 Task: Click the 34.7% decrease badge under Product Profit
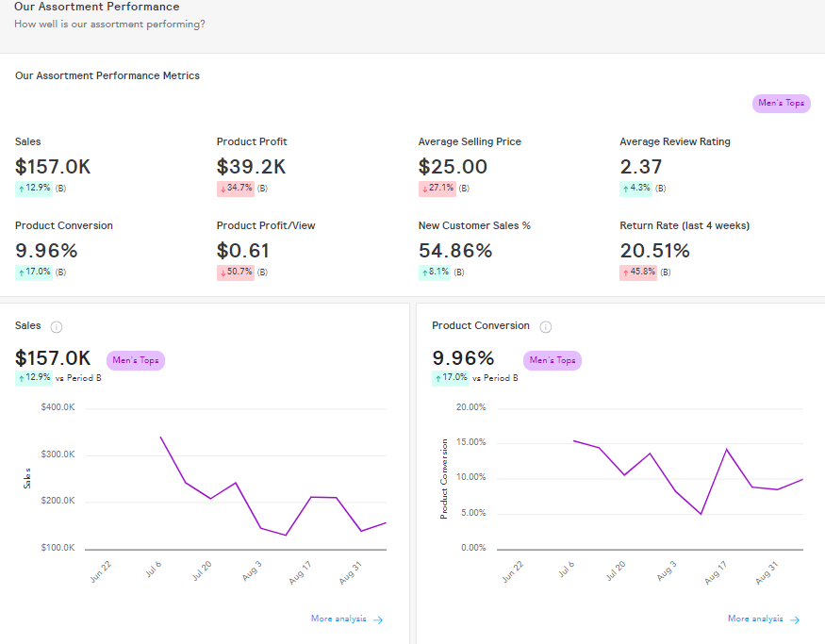pos(236,189)
